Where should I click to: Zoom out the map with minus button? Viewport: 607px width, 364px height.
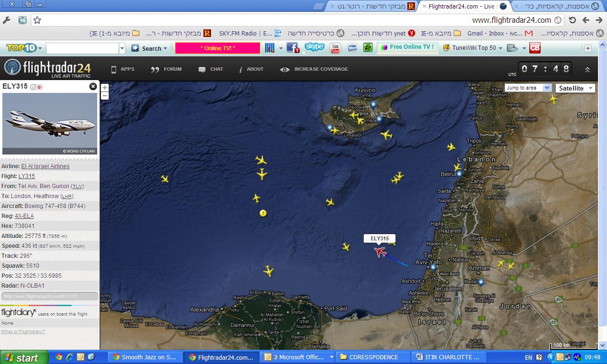point(105,96)
